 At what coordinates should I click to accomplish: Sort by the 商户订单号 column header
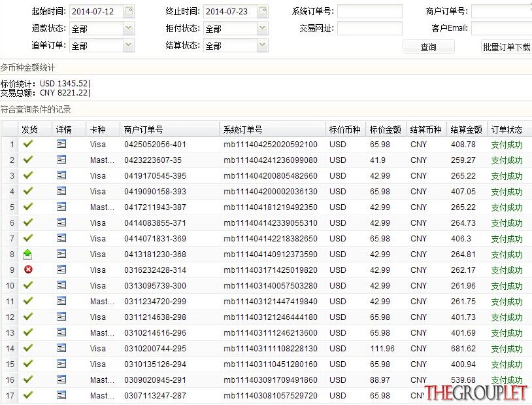pos(170,130)
